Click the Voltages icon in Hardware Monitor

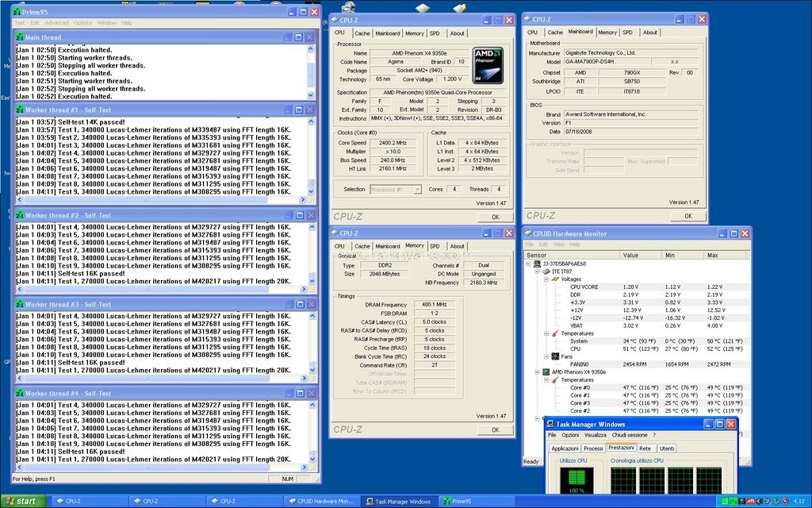click(555, 279)
